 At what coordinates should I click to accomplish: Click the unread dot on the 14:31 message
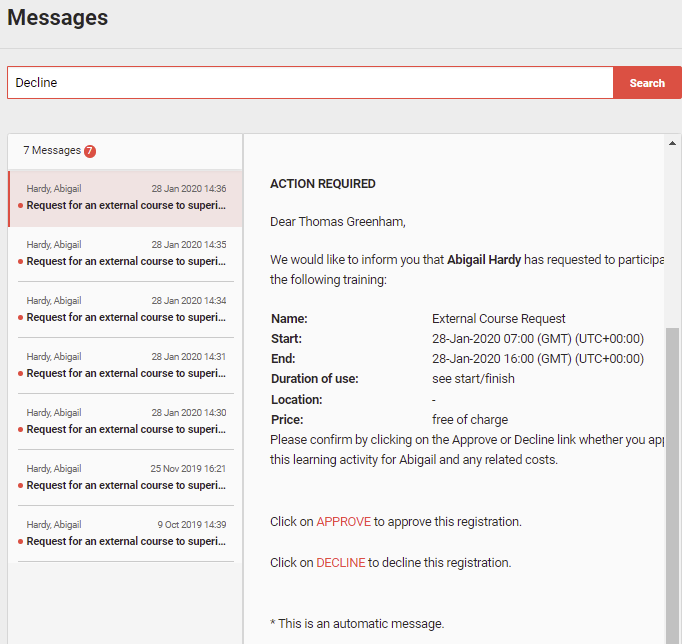[x=20, y=374]
